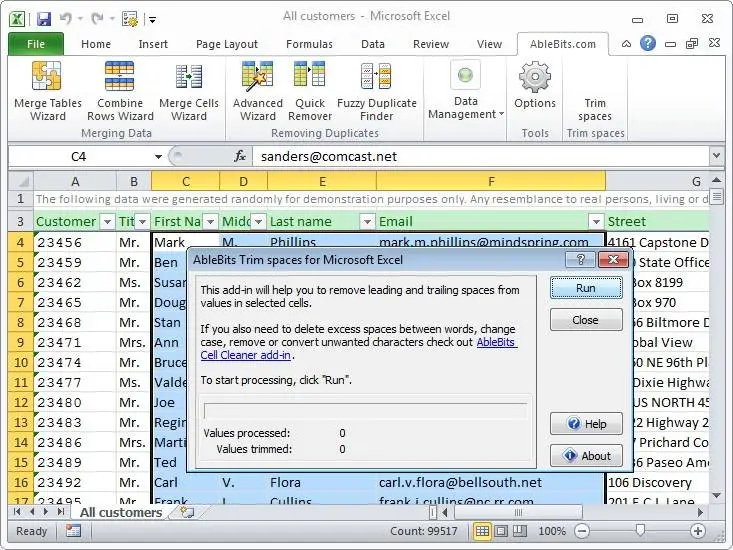The width and height of the screenshot is (733, 550).
Task: Click Close button in the dialog
Action: [x=586, y=320]
